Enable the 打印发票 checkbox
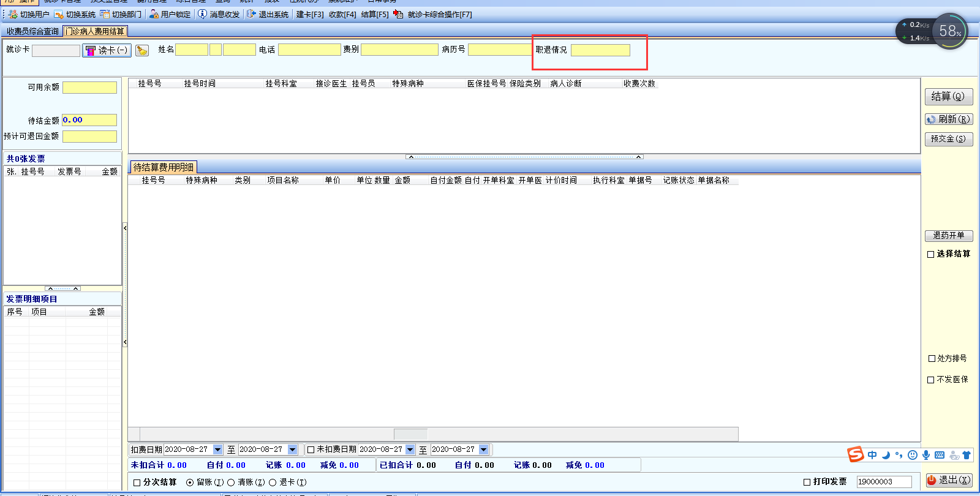Screen dimensions: 980x496 807,482
